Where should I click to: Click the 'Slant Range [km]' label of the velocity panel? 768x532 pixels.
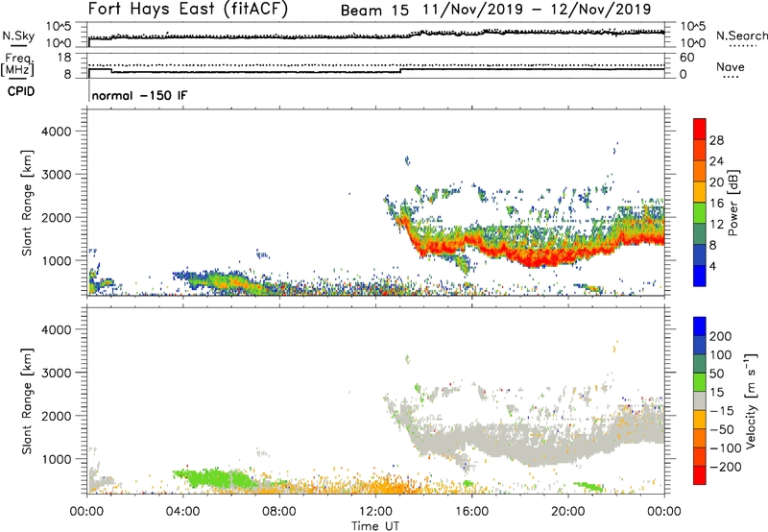pos(27,400)
